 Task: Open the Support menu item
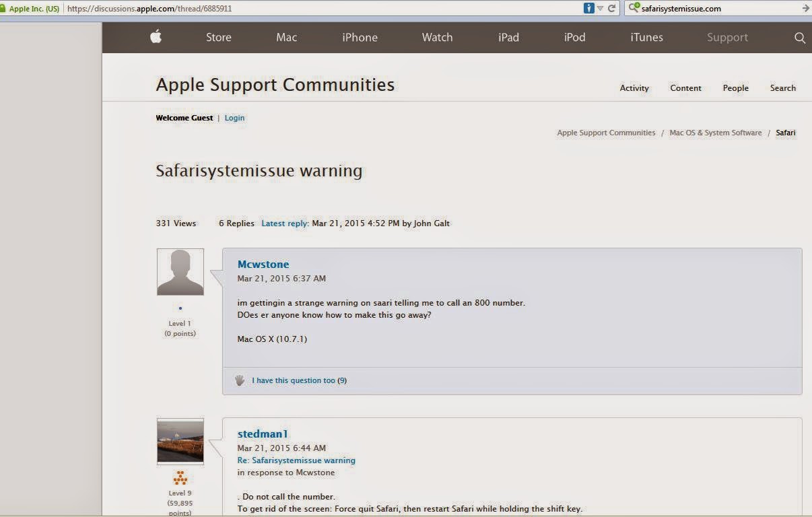pyautogui.click(x=727, y=38)
